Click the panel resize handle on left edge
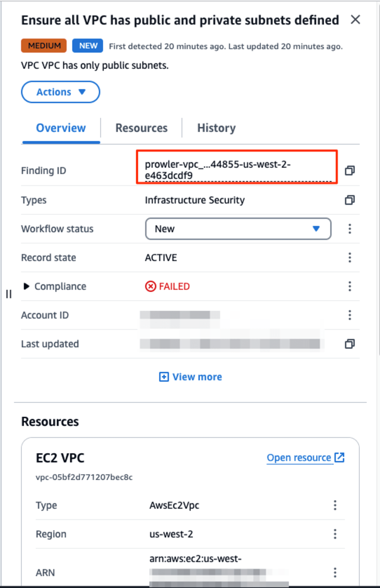The image size is (380, 588). (x=9, y=294)
